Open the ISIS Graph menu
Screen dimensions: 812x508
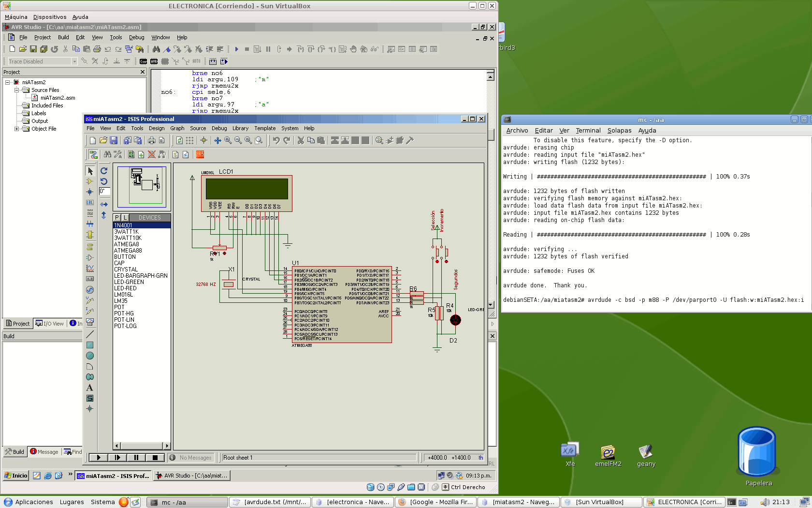pos(177,128)
